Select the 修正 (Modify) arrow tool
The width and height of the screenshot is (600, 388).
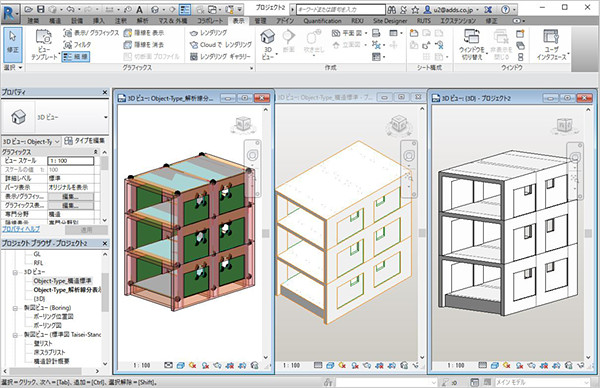(13, 44)
